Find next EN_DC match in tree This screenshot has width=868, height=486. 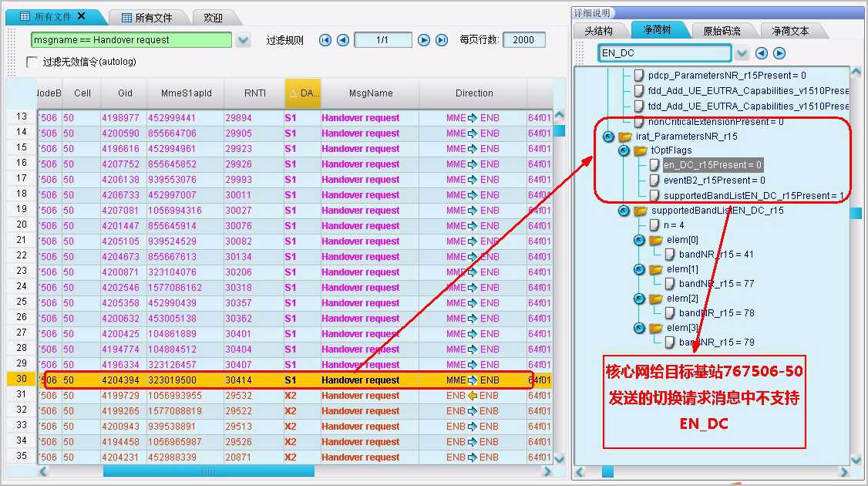point(779,53)
